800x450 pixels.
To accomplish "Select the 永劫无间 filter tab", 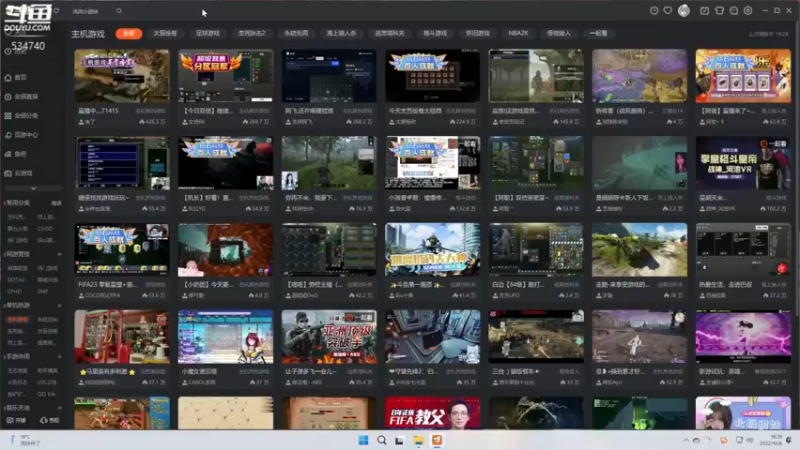I will 296,33.
